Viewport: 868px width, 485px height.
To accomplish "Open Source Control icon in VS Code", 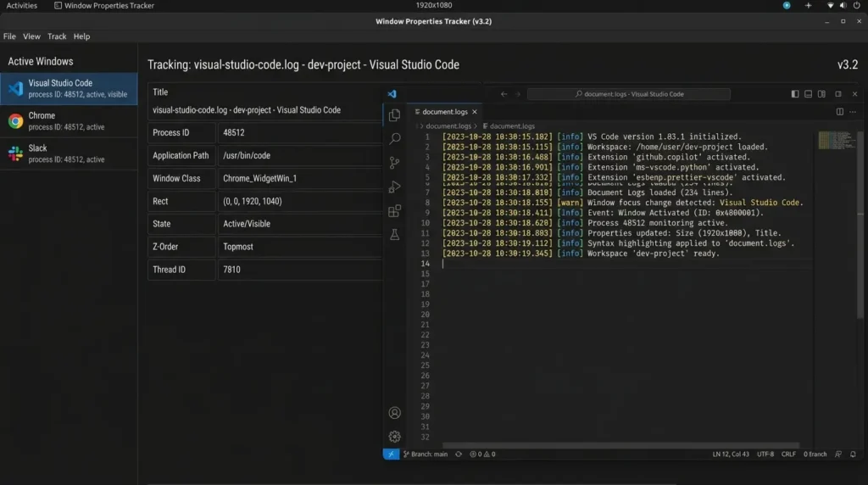I will tap(395, 162).
